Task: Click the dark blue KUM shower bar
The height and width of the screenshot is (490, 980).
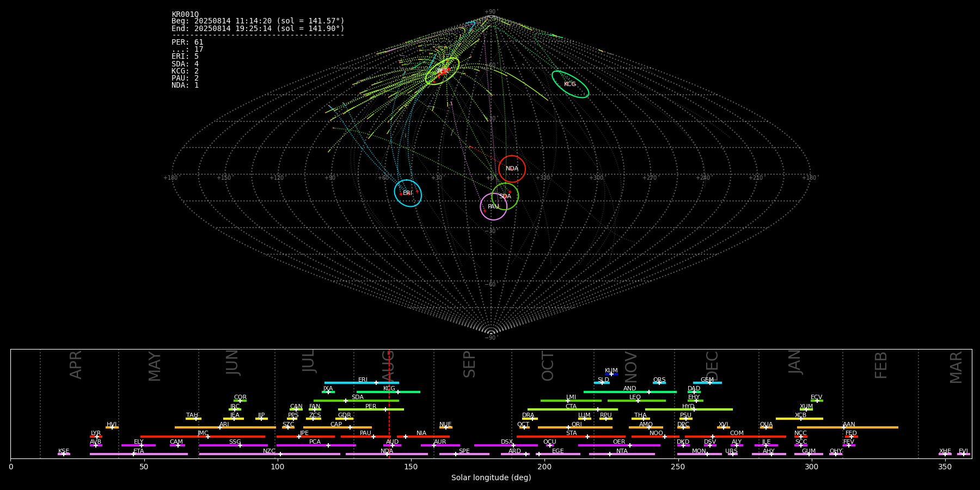Action: [611, 374]
